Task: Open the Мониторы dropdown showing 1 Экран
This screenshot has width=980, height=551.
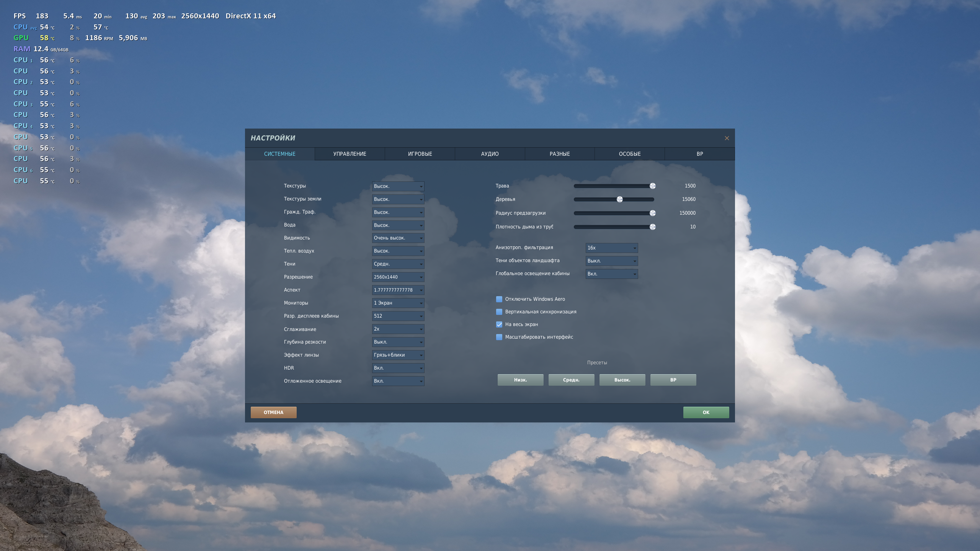Action: click(x=398, y=303)
